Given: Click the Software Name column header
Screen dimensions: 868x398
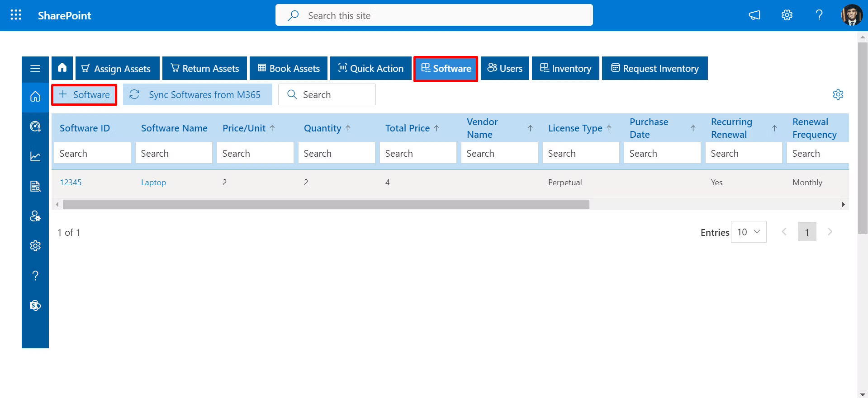Looking at the screenshot, I should 174,128.
